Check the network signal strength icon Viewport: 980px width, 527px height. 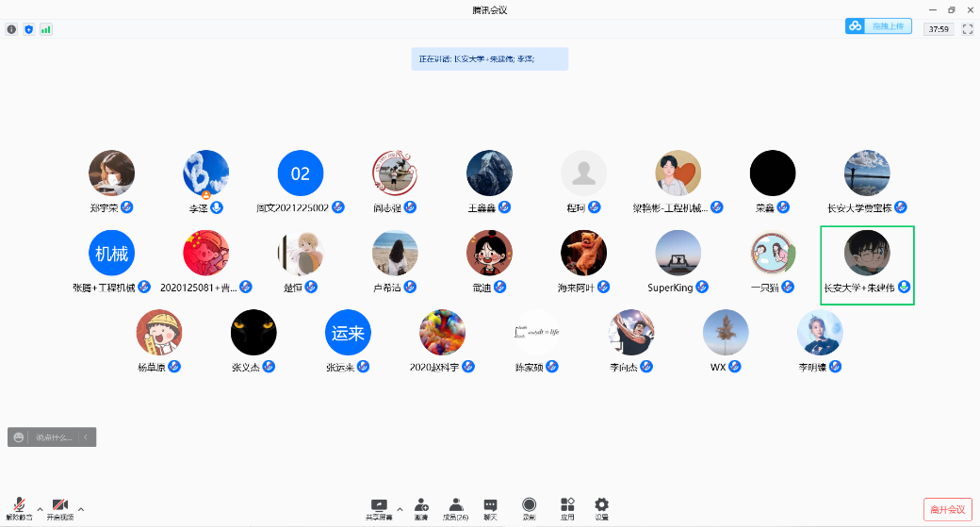point(45,29)
